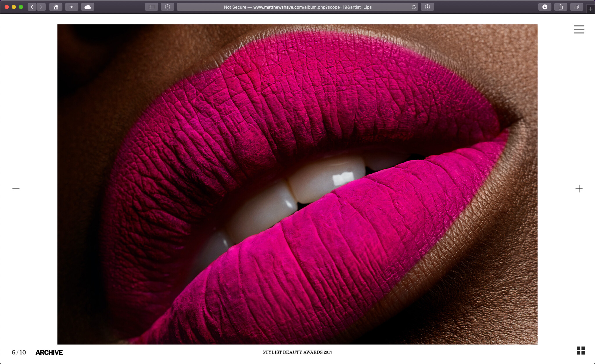Navigate back in Safari
The height and width of the screenshot is (364, 595).
(32, 7)
